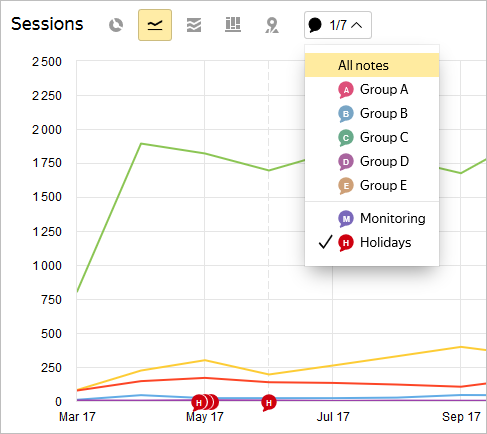
Task: Select All notes in the dropdown
Action: pos(372,65)
